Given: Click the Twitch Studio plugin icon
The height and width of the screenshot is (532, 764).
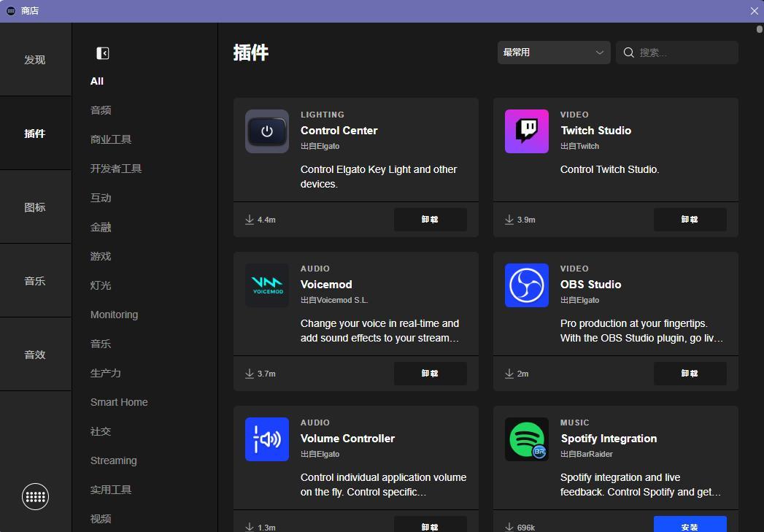Looking at the screenshot, I should pos(527,131).
